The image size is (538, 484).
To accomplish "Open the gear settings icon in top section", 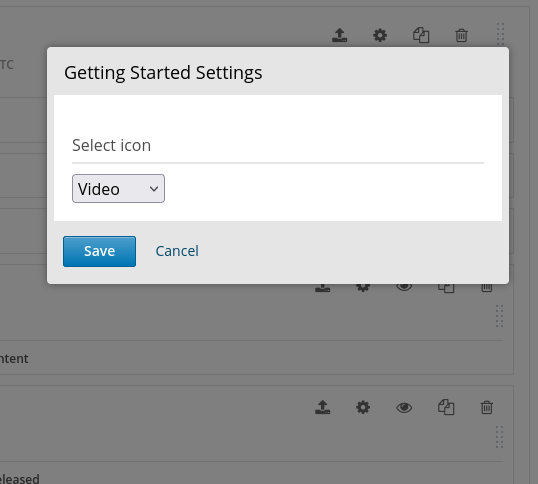I will tap(380, 35).
